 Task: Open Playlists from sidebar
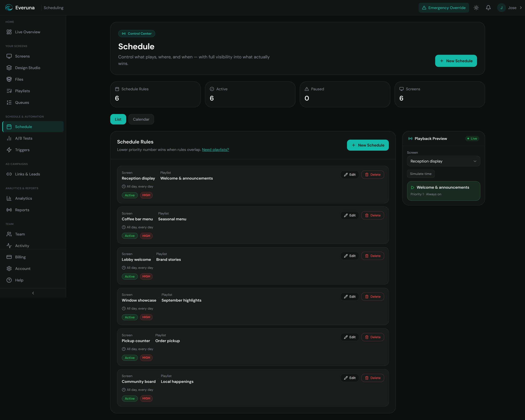[x=33, y=91]
